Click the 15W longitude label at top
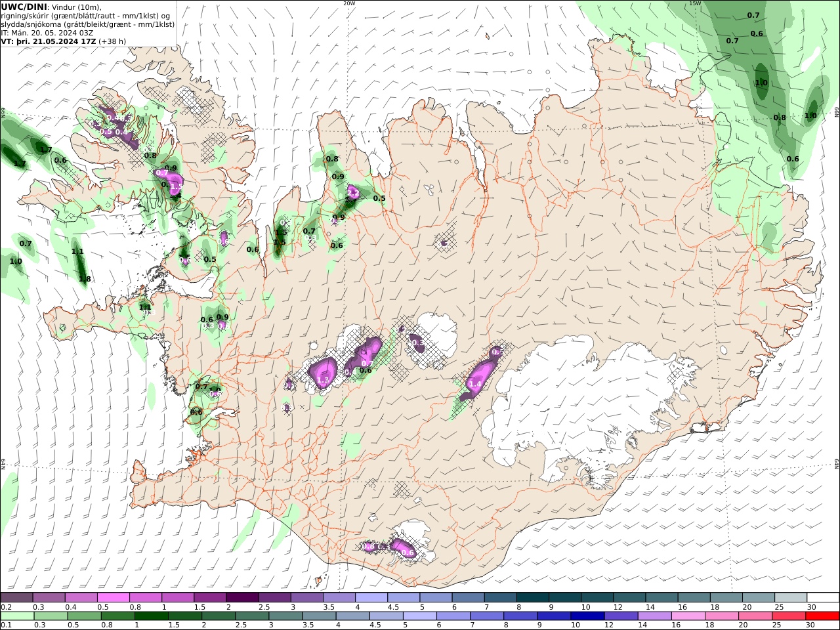 pos(695,3)
